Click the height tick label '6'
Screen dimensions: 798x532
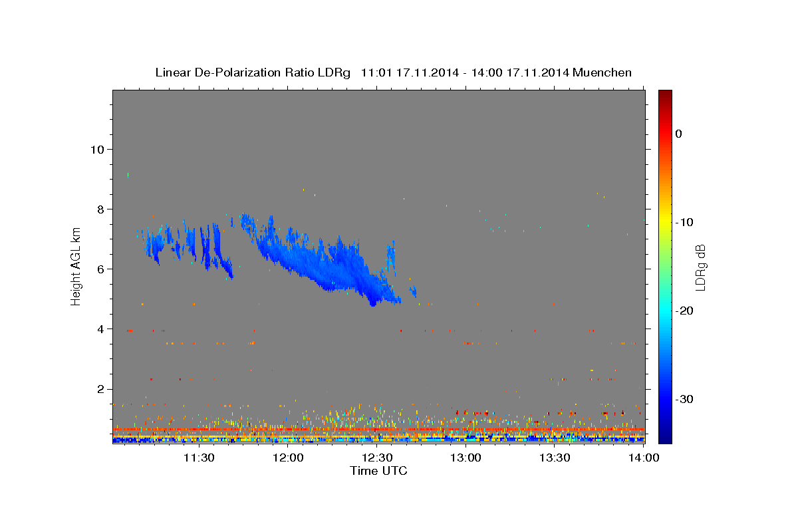click(x=100, y=269)
